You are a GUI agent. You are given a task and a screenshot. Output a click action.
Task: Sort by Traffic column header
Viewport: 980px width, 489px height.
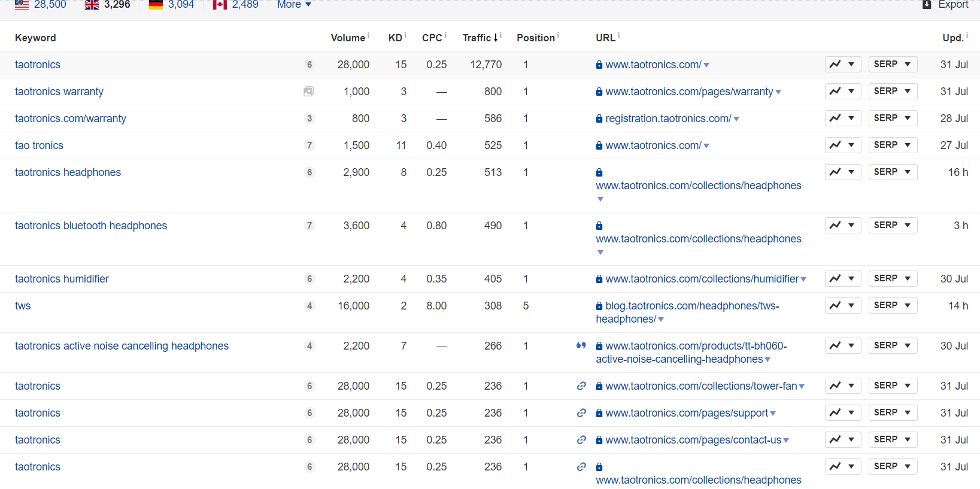[x=480, y=38]
